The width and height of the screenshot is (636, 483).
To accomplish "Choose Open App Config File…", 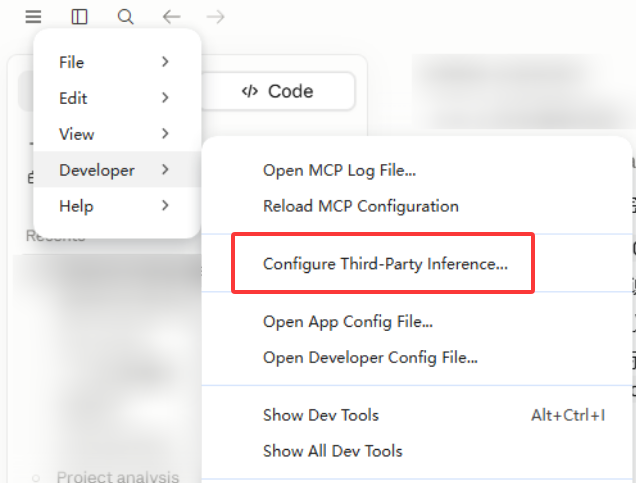I will click(417, 322).
